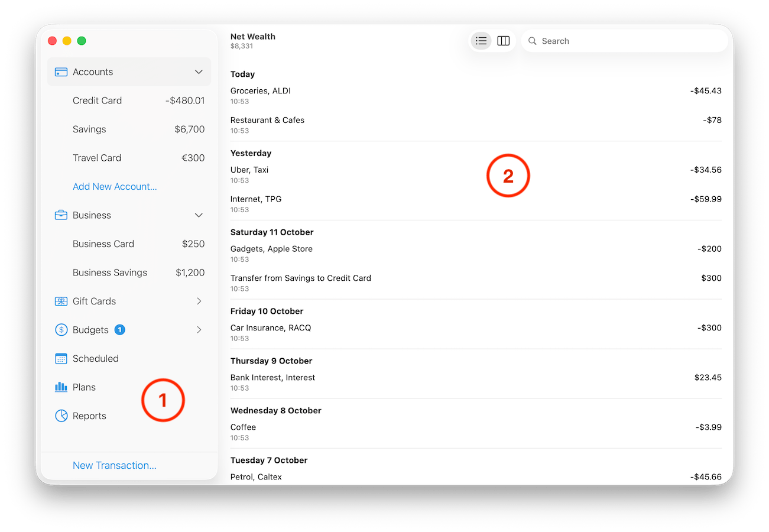The height and width of the screenshot is (532, 769).
Task: Select the Business header label
Action: point(92,215)
